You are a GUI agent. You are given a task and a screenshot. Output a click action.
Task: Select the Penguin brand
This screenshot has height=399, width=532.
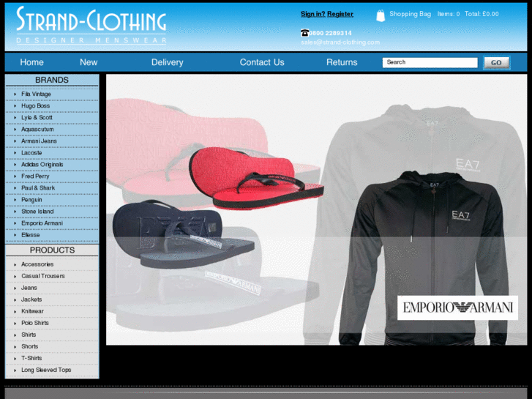31,200
